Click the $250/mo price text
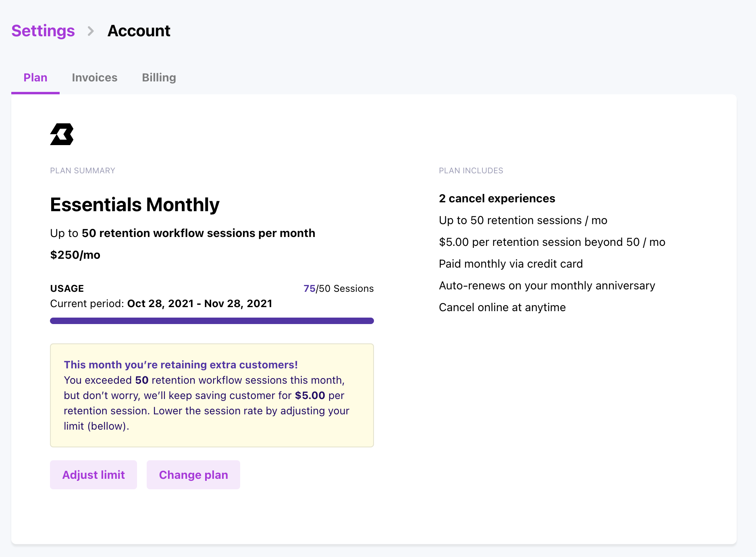Screen dimensions: 756x557 click(75, 255)
